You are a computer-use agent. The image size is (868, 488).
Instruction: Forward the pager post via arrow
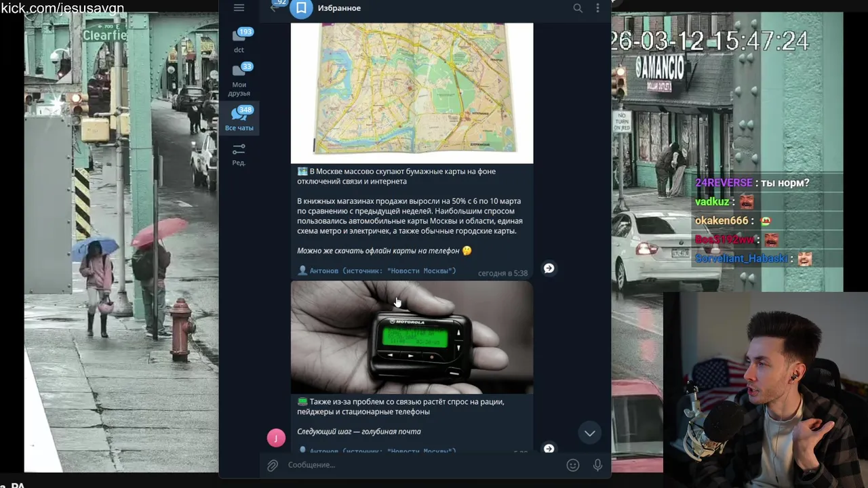pos(549,448)
